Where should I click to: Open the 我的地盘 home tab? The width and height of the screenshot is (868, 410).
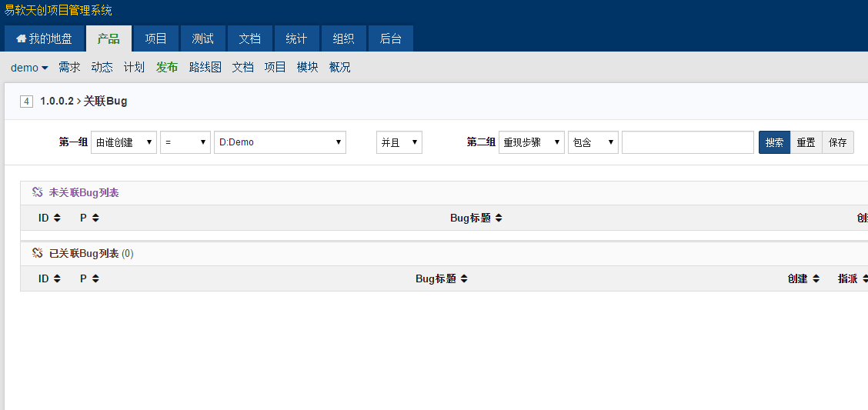point(45,38)
